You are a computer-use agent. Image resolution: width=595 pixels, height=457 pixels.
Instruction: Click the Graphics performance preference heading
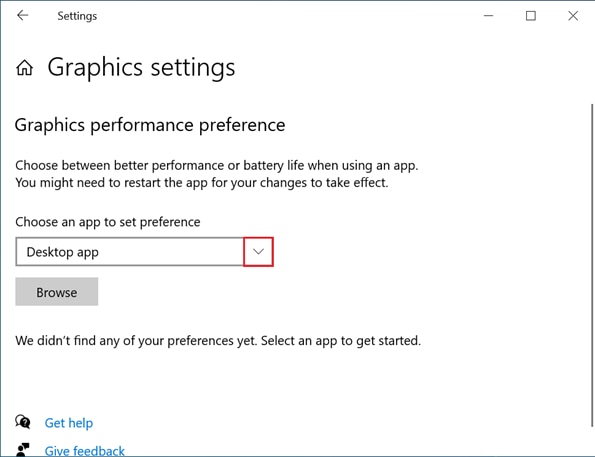150,125
